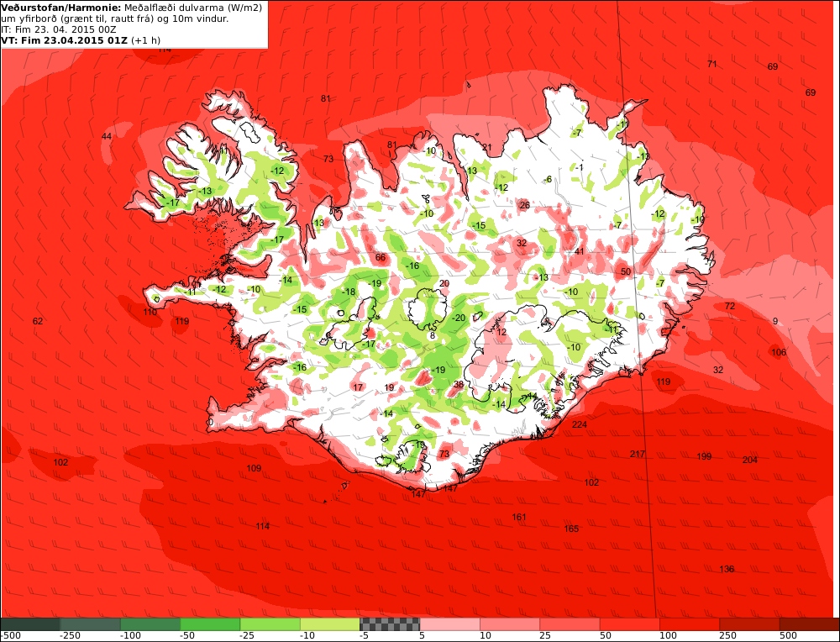Click the -18 value in west-central Iceland
Screen dimensions: 840x642
point(349,292)
